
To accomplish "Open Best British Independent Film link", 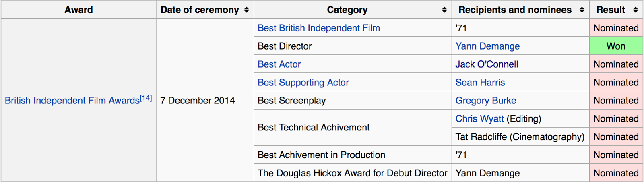I will click(318, 28).
